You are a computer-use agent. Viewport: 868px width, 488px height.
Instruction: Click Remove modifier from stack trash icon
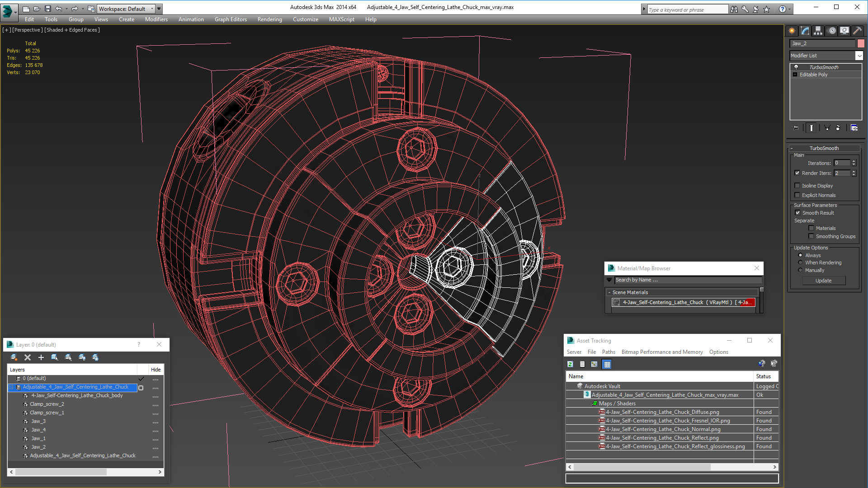838,128
